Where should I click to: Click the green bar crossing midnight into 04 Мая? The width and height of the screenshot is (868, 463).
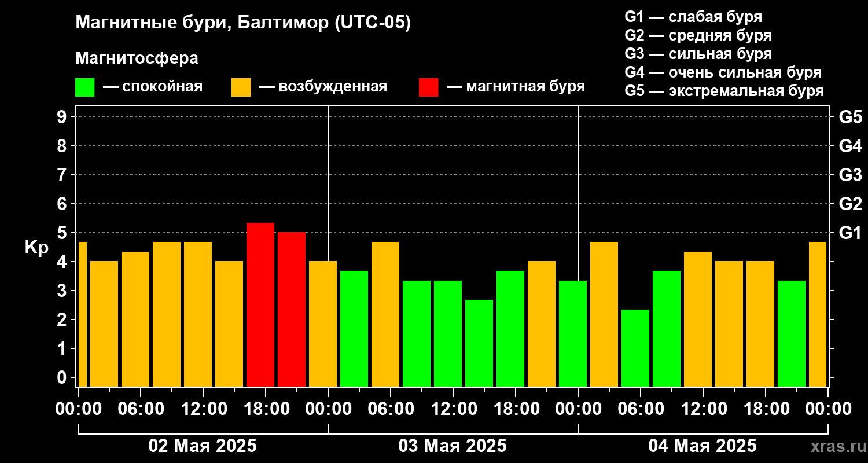pos(573,333)
